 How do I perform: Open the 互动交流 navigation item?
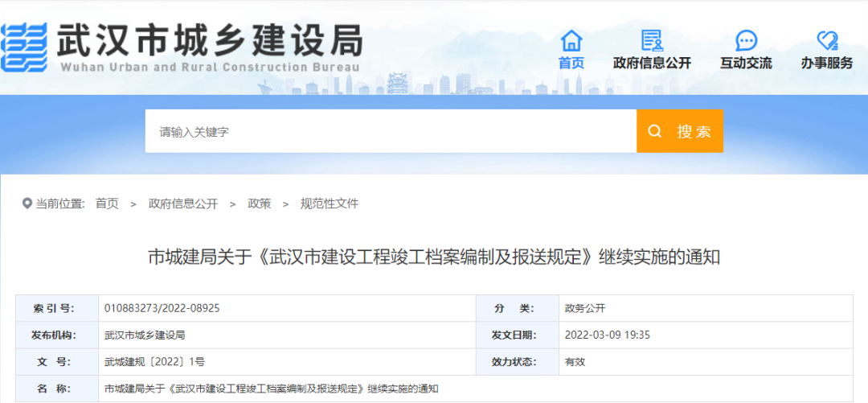pos(746,64)
